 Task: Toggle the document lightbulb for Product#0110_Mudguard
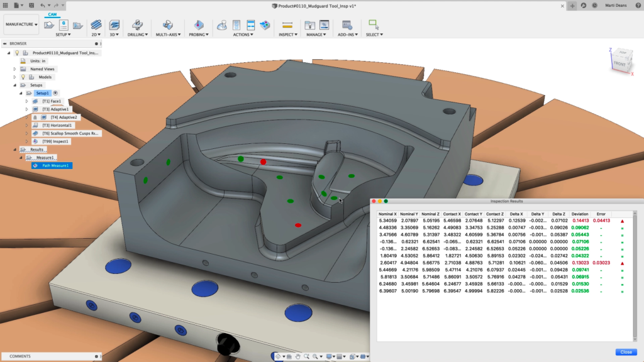click(17, 53)
